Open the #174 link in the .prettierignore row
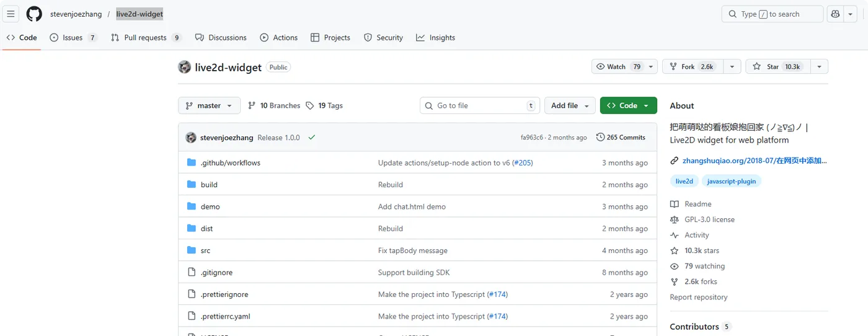Viewport: 868px width, 336px height. (x=497, y=294)
